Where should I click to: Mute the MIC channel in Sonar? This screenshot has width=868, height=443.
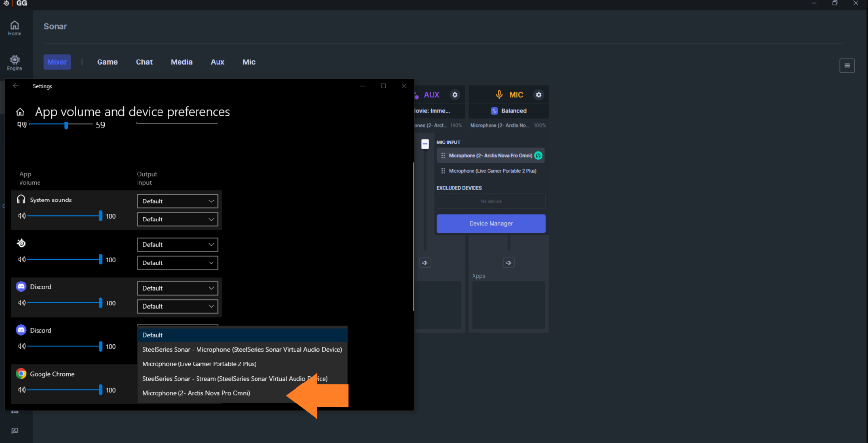tap(509, 263)
